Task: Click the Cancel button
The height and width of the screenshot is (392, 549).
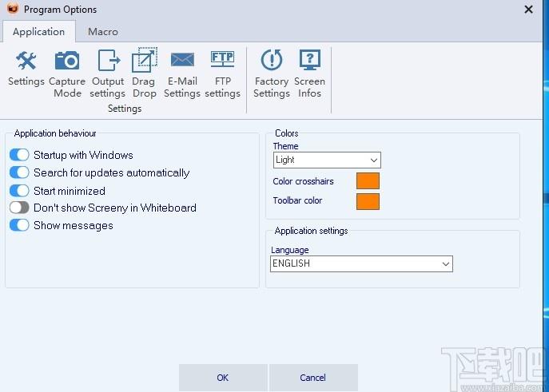Action: pos(313,378)
